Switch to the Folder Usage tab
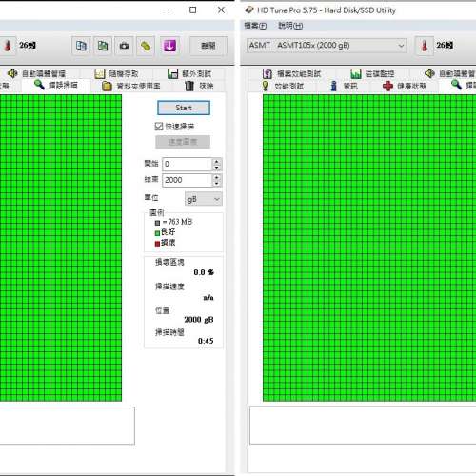The width and height of the screenshot is (476, 476). pos(131,86)
